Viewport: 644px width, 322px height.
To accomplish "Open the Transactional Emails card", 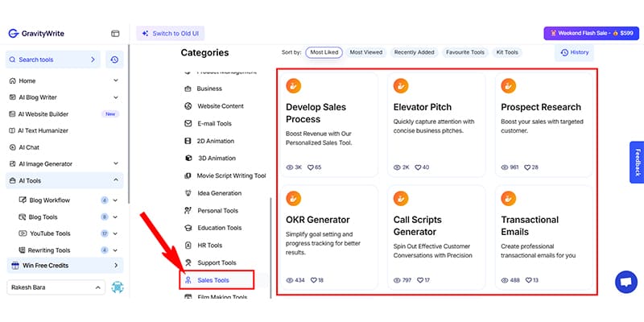I will [544, 237].
